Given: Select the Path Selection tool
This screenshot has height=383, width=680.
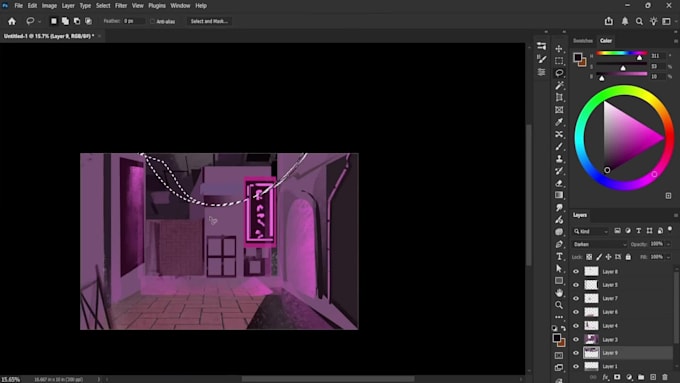Looking at the screenshot, I should click(559, 268).
